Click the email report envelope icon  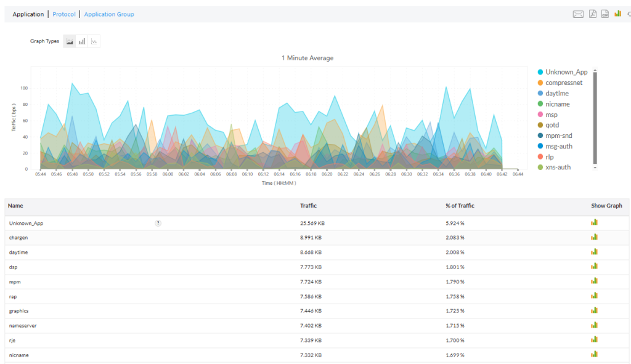pos(578,14)
